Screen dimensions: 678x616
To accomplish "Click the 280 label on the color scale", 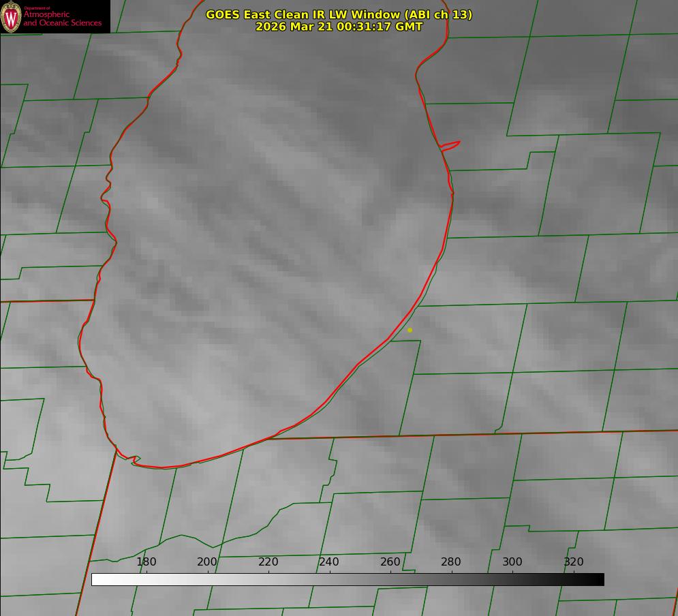I will (451, 561).
